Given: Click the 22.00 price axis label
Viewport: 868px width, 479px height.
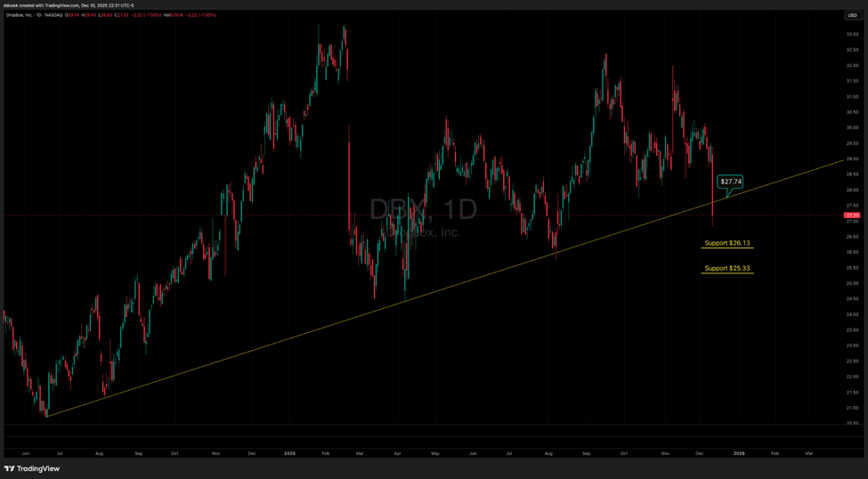Looking at the screenshot, I should point(851,377).
